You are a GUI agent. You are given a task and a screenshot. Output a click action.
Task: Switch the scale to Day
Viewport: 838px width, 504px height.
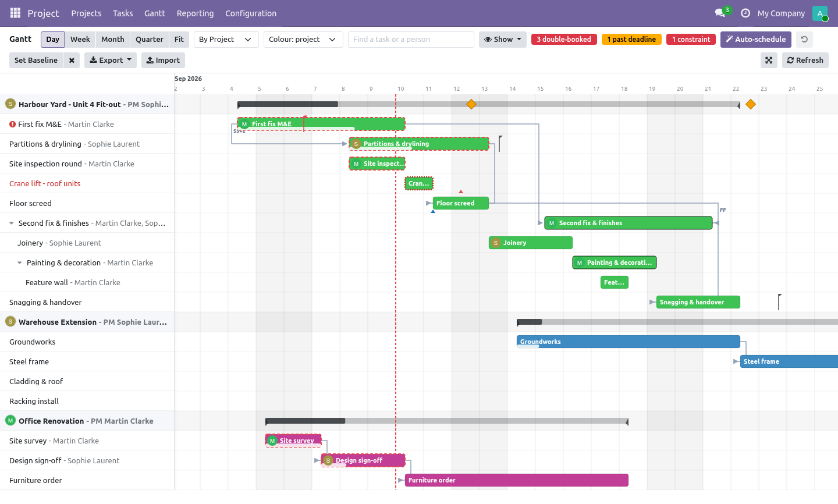pyautogui.click(x=53, y=40)
